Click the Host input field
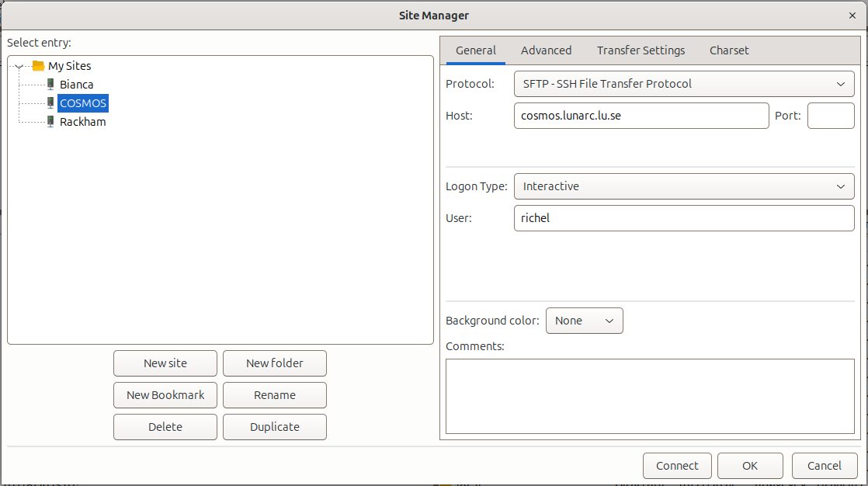 [x=641, y=115]
